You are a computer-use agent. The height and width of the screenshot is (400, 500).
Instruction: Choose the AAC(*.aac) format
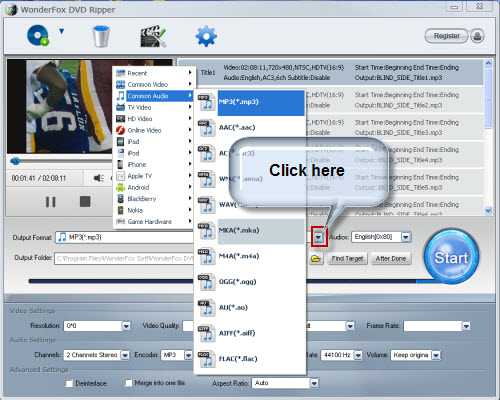[x=250, y=128]
